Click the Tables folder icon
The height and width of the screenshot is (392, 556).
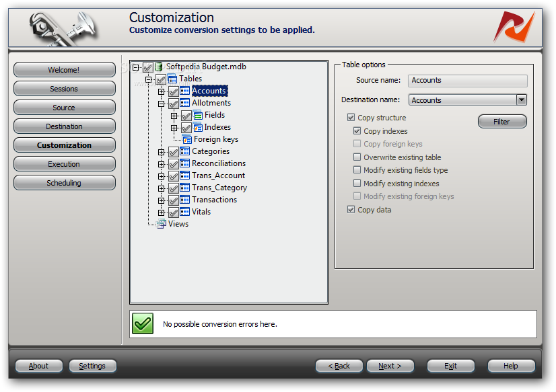tap(172, 79)
